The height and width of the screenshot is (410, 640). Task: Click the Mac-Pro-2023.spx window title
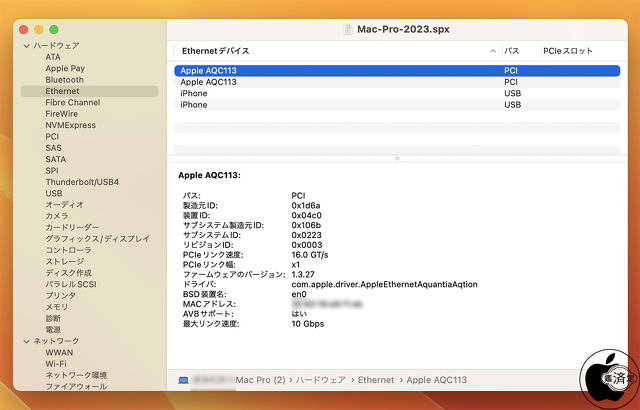coord(403,29)
